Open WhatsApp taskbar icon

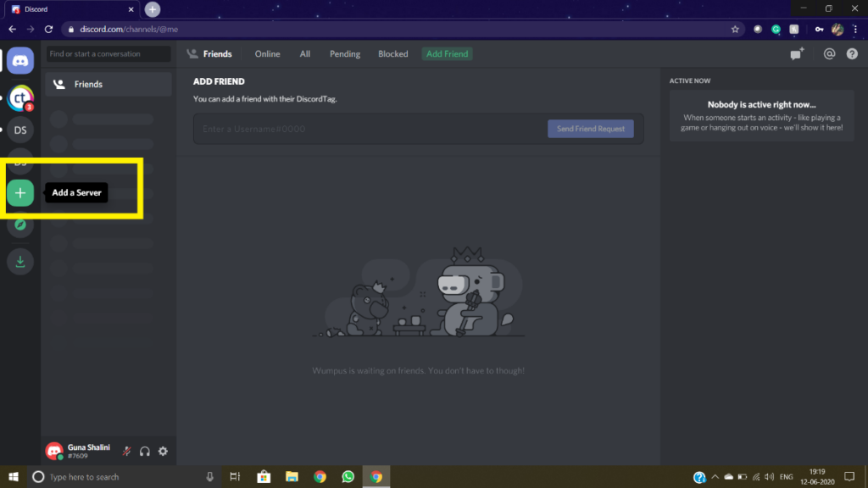click(348, 476)
